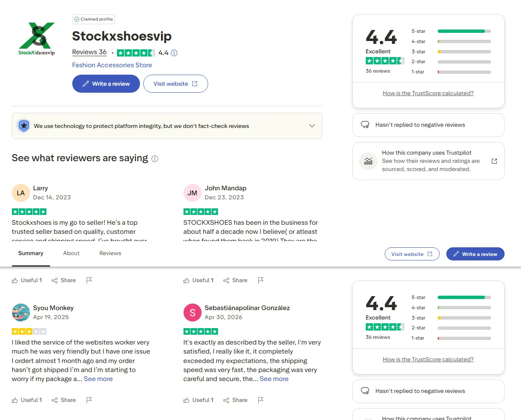Mark Sebastiánapolinar González's review as Useful
521x420 pixels.
pyautogui.click(x=198, y=400)
